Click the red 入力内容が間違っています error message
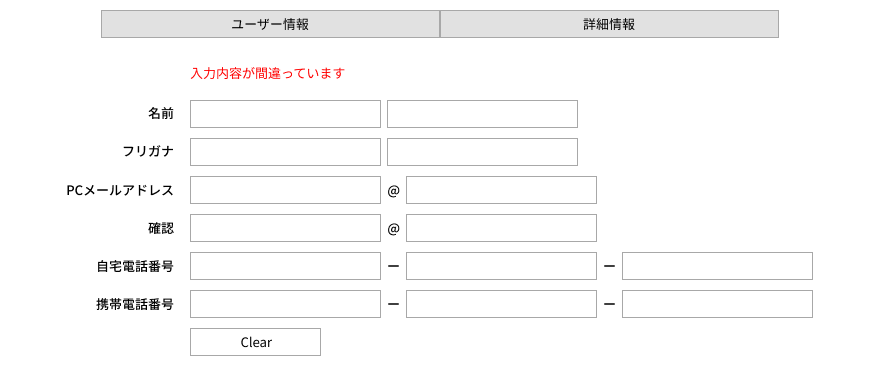880x366 pixels. click(267, 74)
